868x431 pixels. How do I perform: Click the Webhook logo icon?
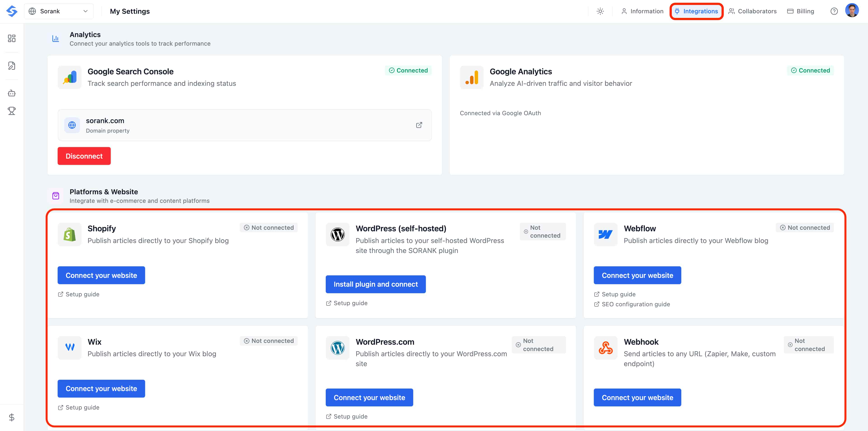605,347
